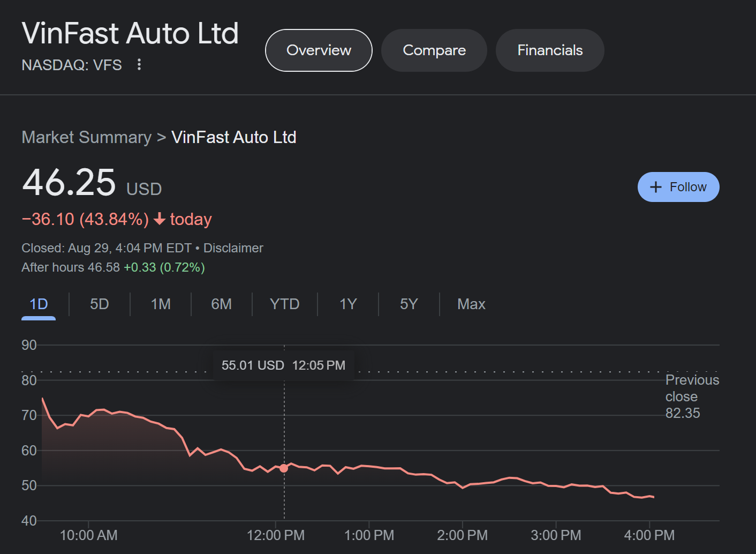
Task: Display the 5Y chart range
Action: [x=409, y=304]
